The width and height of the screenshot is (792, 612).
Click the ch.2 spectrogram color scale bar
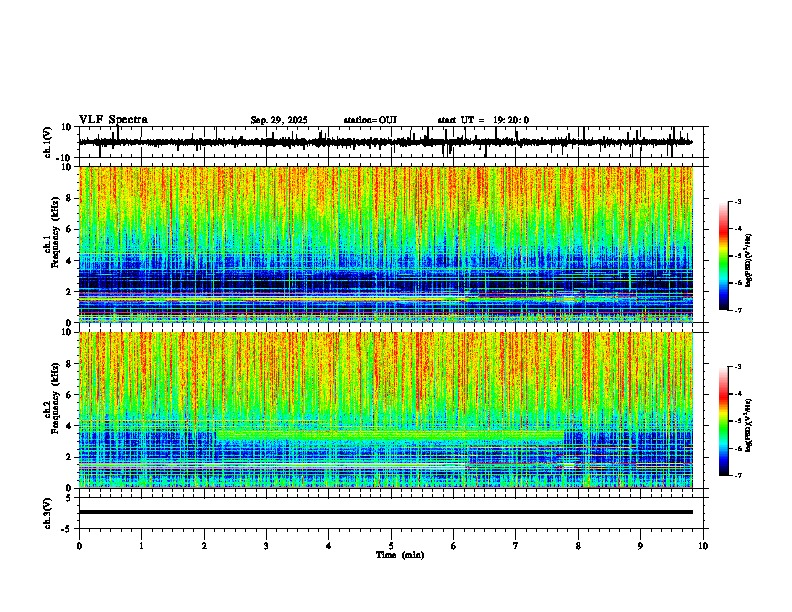pyautogui.click(x=724, y=421)
